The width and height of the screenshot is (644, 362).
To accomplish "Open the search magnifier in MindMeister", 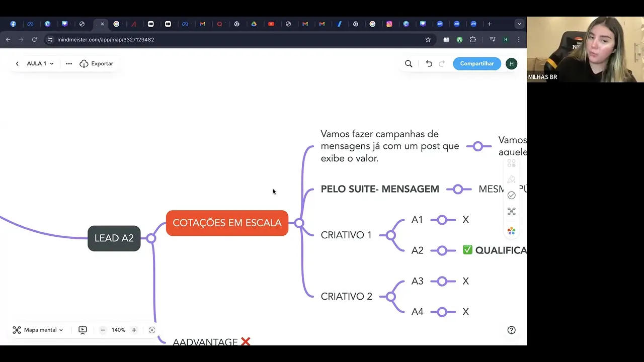I will 409,64.
